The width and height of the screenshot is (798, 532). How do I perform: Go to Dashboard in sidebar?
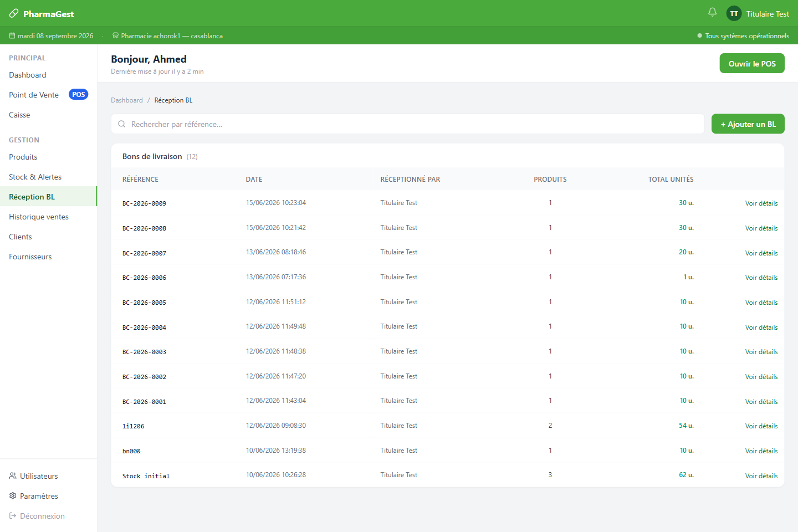pos(49,75)
